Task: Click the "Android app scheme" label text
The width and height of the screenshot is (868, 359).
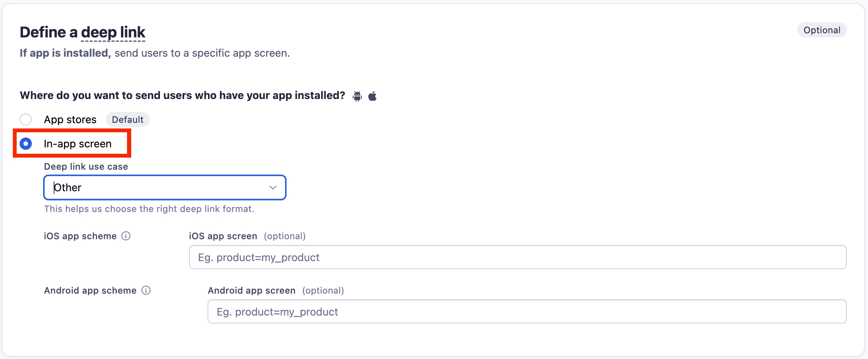Action: (90, 291)
